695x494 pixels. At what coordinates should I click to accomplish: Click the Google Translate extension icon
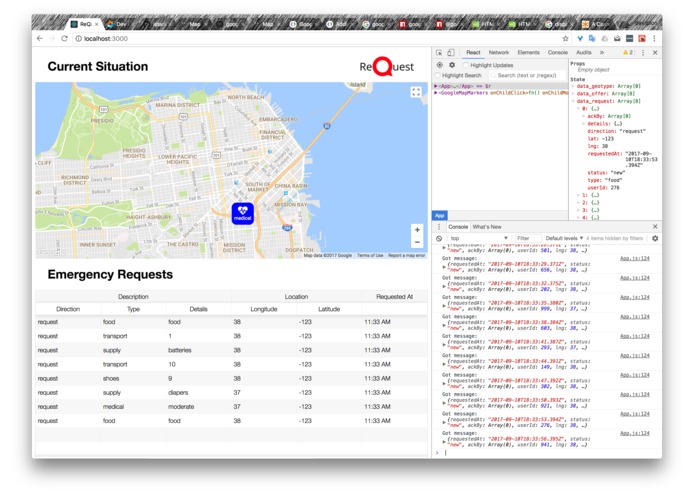(592, 39)
